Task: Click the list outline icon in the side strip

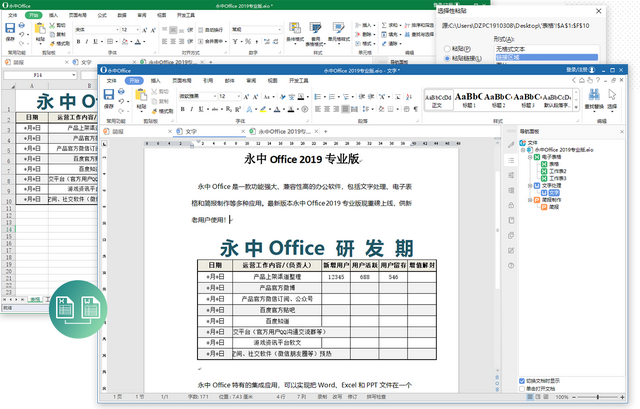Action: (511, 160)
